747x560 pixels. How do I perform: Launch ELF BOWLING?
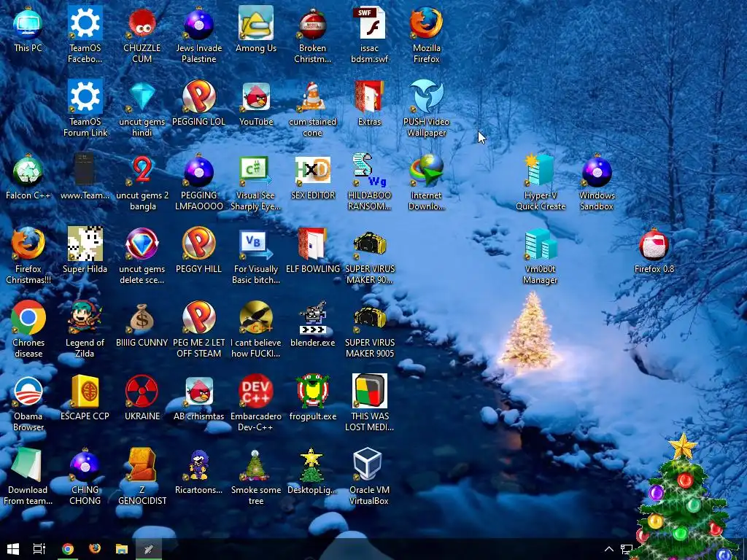click(x=312, y=244)
